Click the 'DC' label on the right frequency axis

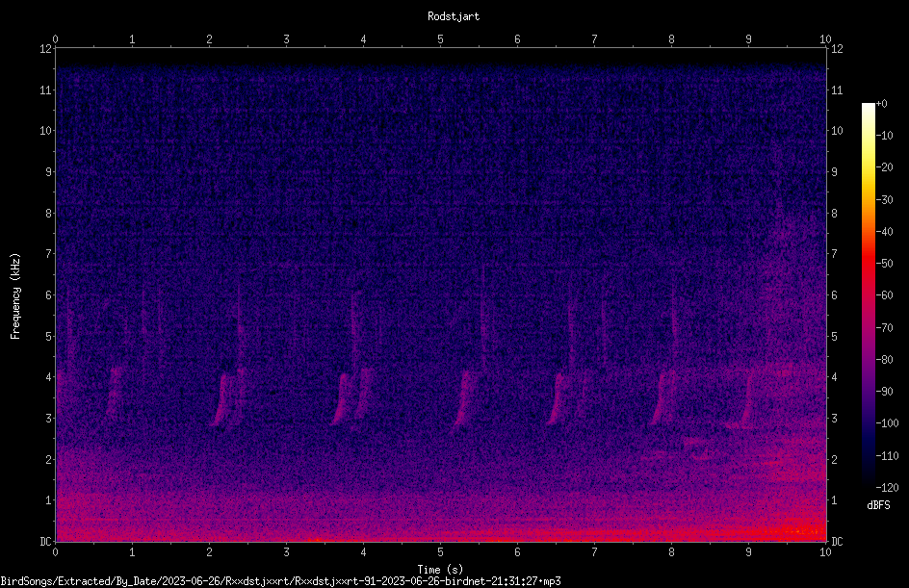(x=837, y=542)
